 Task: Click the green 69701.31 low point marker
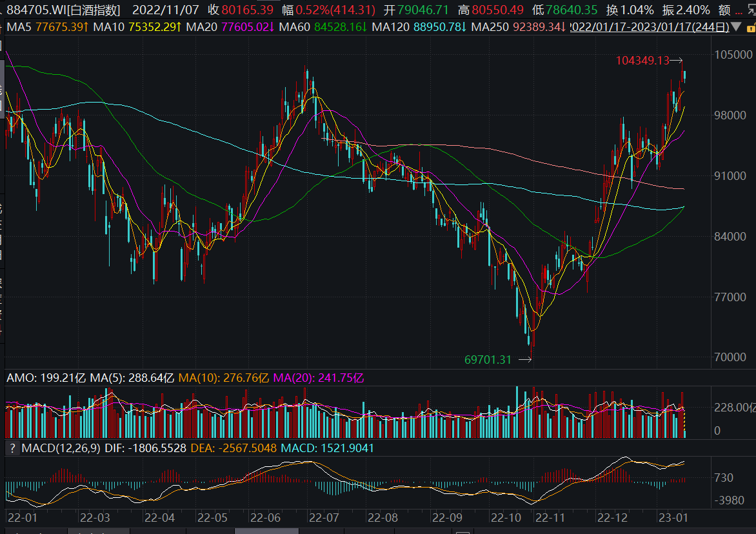[x=488, y=359]
